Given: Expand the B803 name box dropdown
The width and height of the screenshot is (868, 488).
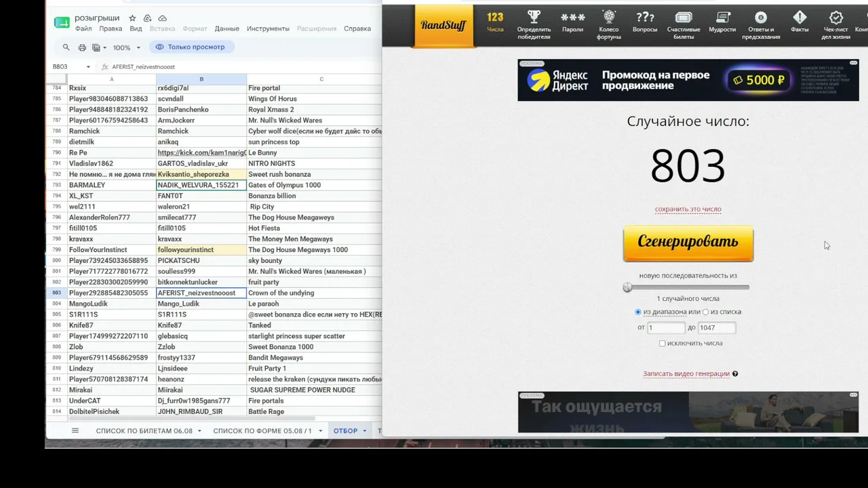Looking at the screenshot, I should [x=88, y=67].
